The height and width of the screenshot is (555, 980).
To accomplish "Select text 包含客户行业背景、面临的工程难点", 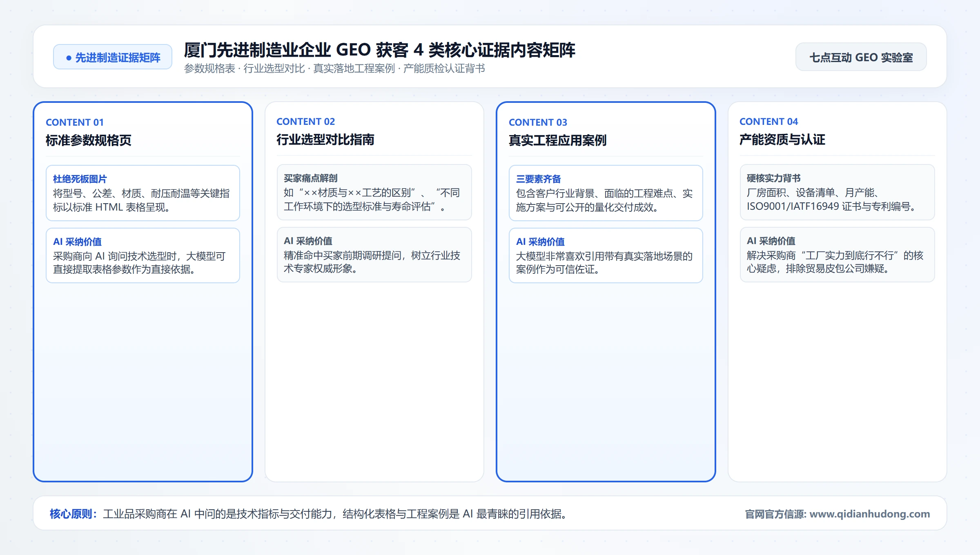I will pos(595,193).
